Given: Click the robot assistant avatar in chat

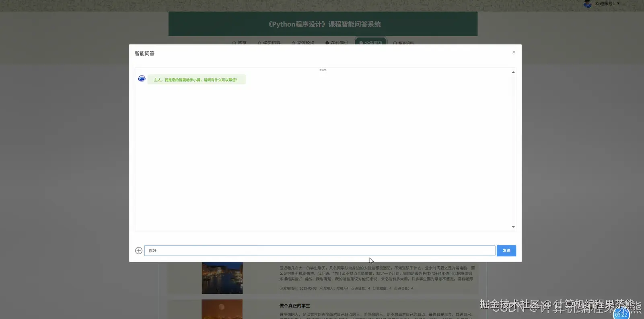Looking at the screenshot, I should click(142, 79).
